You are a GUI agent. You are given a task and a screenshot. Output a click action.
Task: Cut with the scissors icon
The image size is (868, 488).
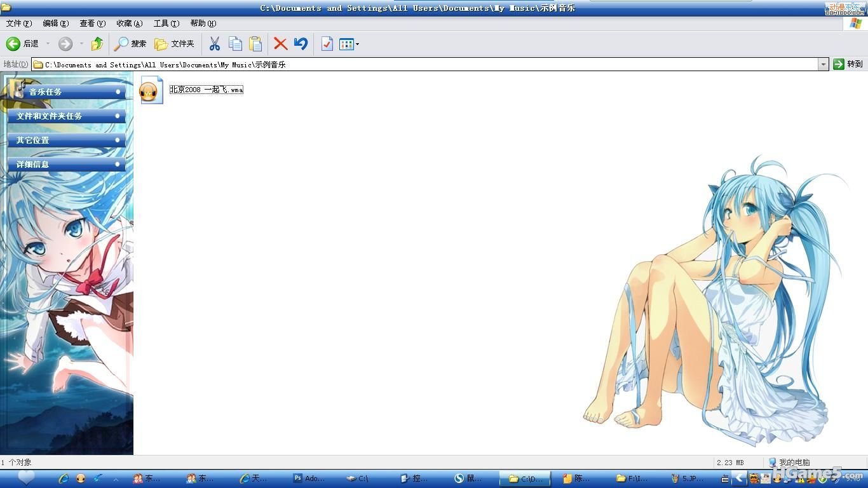[x=215, y=44]
